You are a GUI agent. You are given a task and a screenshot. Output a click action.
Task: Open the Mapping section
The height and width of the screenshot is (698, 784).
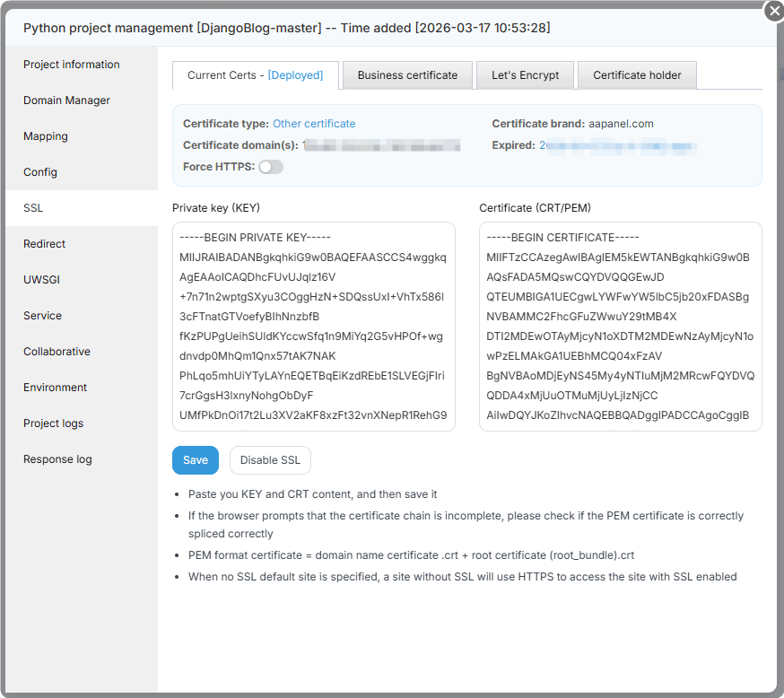[46, 136]
